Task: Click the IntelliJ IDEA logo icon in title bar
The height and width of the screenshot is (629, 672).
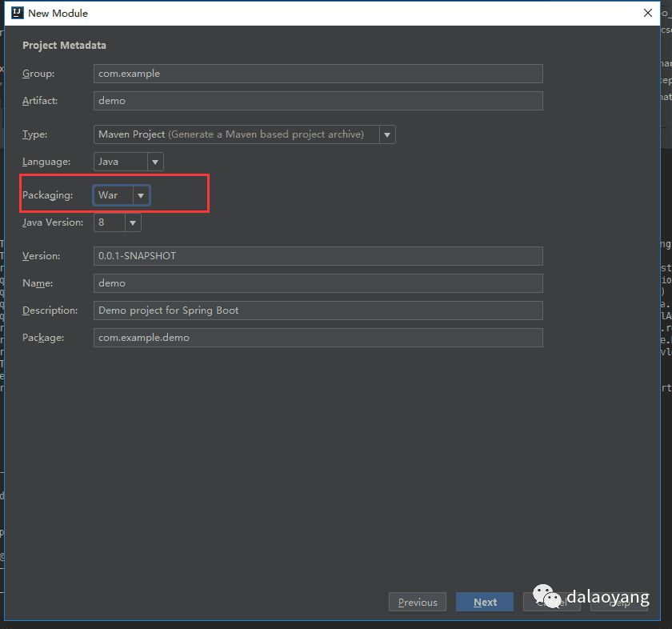Action: click(18, 13)
